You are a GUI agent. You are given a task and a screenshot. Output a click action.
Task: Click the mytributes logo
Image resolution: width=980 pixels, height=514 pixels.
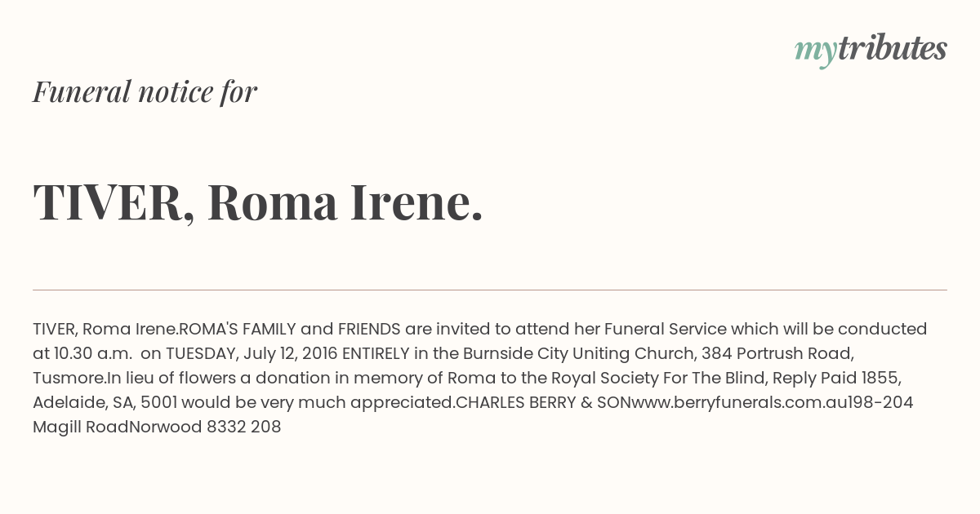pyautogui.click(x=871, y=50)
